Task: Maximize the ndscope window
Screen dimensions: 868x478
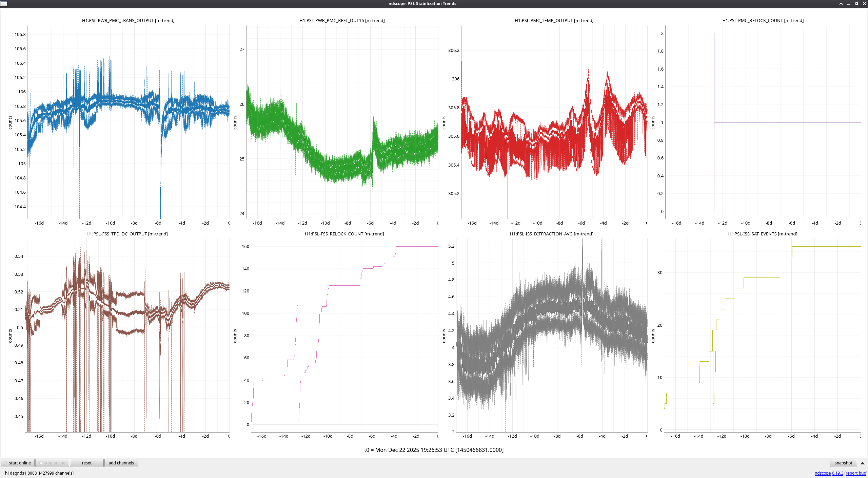Action: (856, 3)
